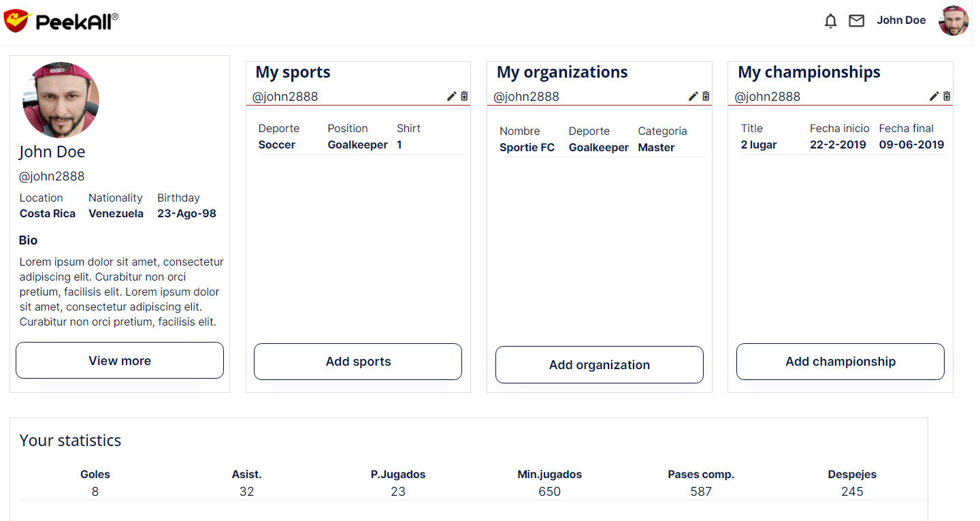Open the header user avatar
Viewport: 980px width, 521px height.
(x=953, y=20)
